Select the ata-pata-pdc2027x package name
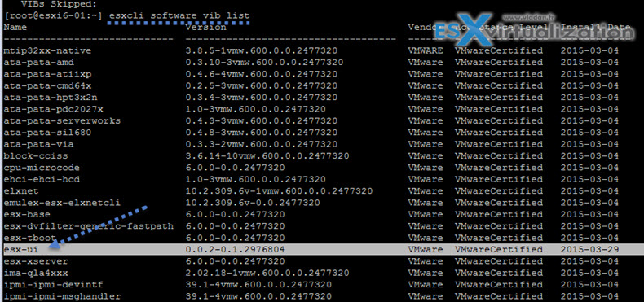Viewport: 644px width, 302px height. click(53, 110)
